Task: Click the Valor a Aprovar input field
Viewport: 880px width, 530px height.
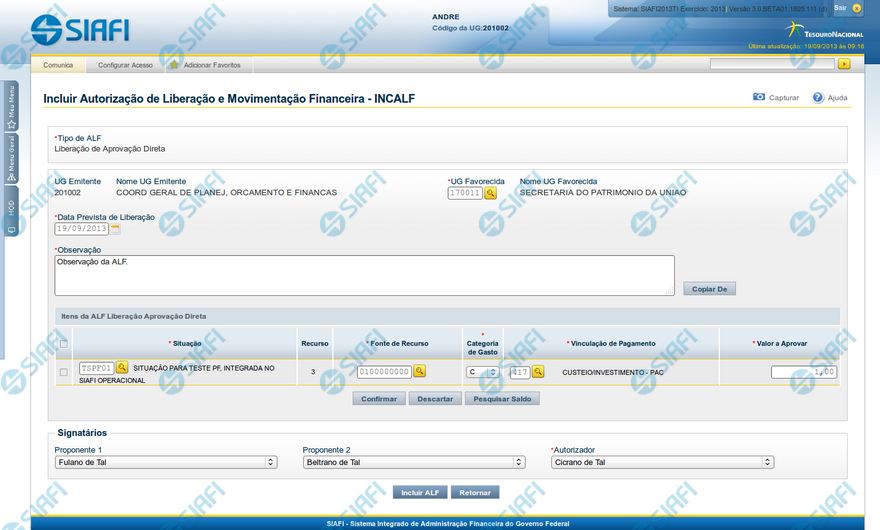Action: [x=804, y=372]
